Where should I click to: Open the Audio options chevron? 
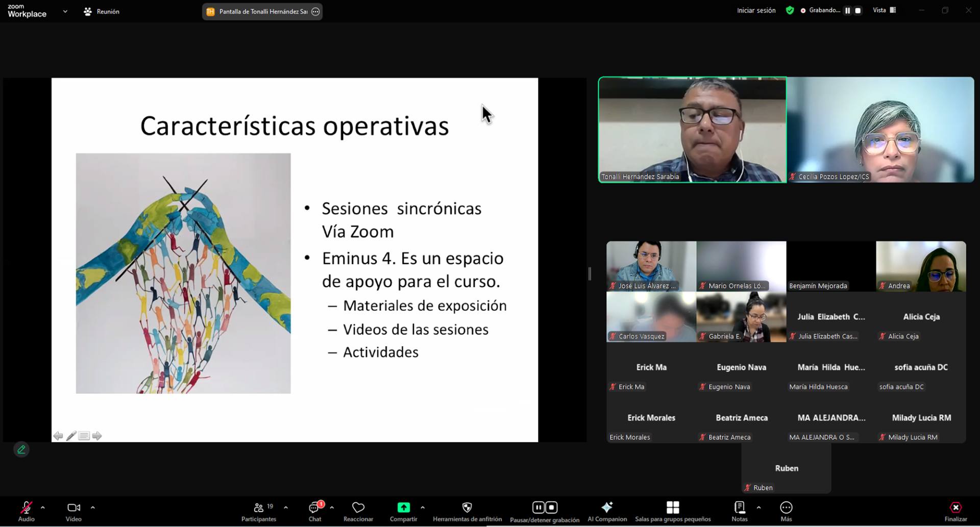pos(43,508)
